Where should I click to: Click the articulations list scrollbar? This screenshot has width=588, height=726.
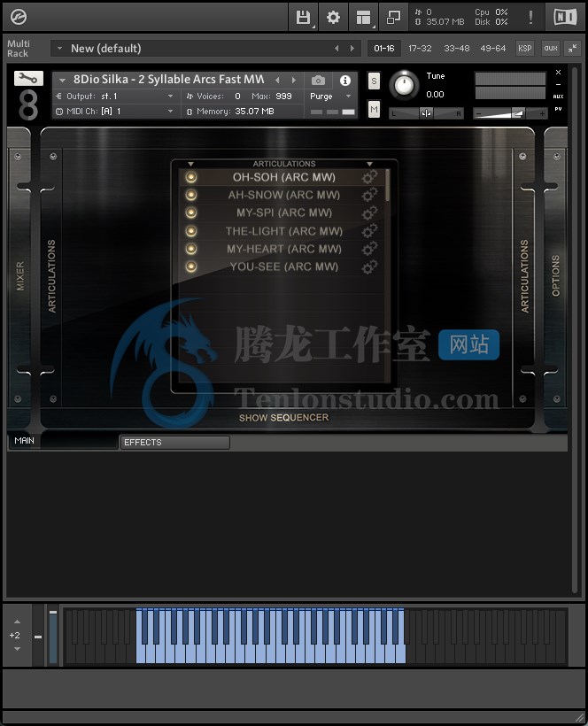click(x=388, y=185)
